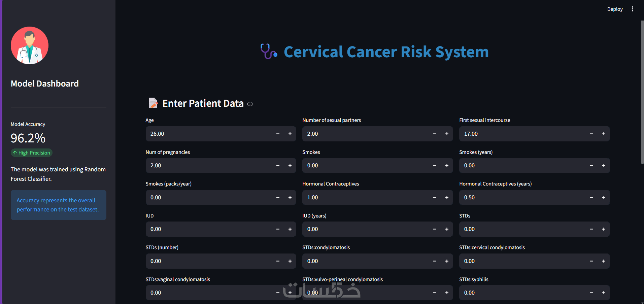This screenshot has height=304, width=644.
Task: Decrease the STDs:syphilis value
Action: click(x=591, y=293)
